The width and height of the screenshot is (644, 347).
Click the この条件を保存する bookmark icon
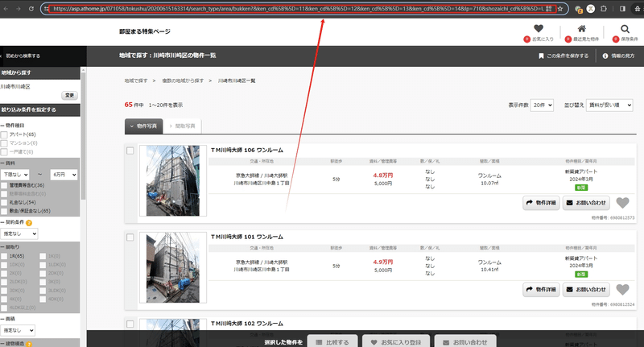click(x=541, y=56)
